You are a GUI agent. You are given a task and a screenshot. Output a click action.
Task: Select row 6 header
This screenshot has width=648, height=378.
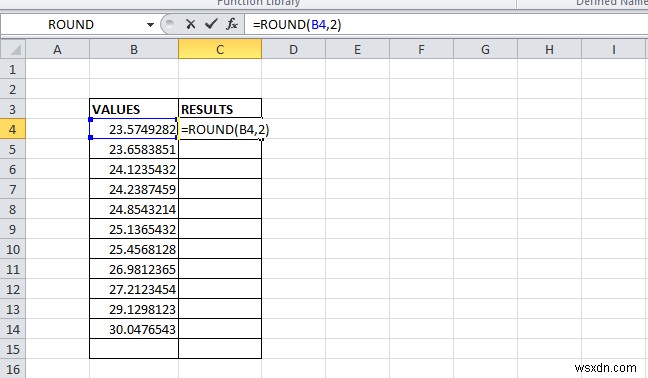point(13,169)
